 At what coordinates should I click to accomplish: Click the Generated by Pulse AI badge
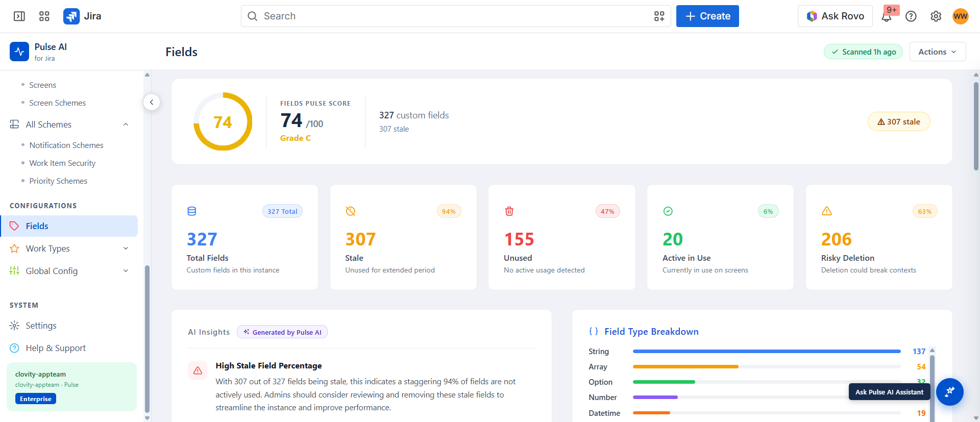pyautogui.click(x=282, y=332)
